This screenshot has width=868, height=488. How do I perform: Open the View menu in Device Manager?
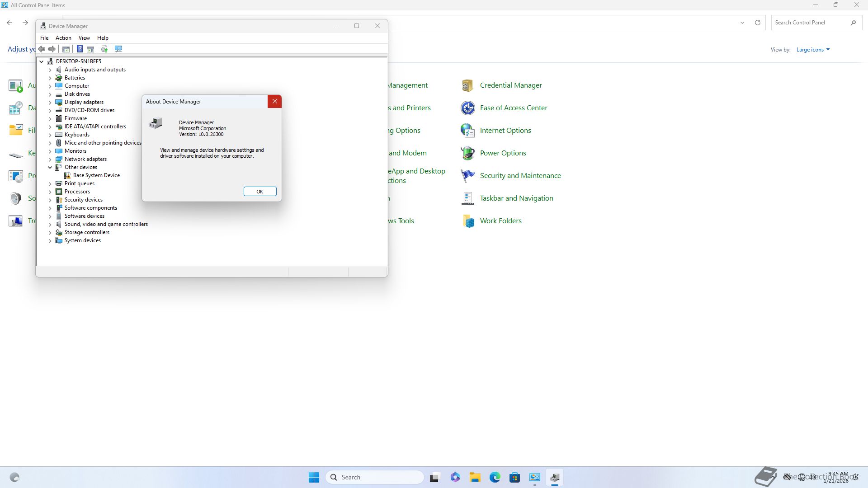(x=84, y=38)
